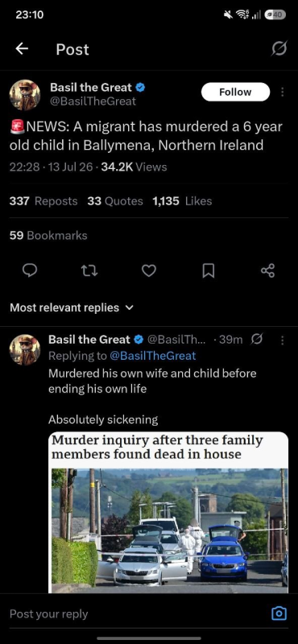Tap the Grok icon on the reply

[x=257, y=340]
